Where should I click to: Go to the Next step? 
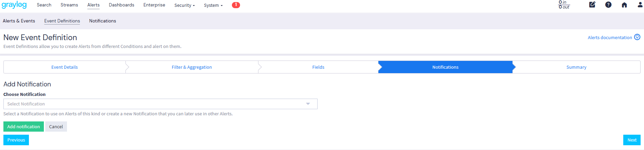[632, 140]
